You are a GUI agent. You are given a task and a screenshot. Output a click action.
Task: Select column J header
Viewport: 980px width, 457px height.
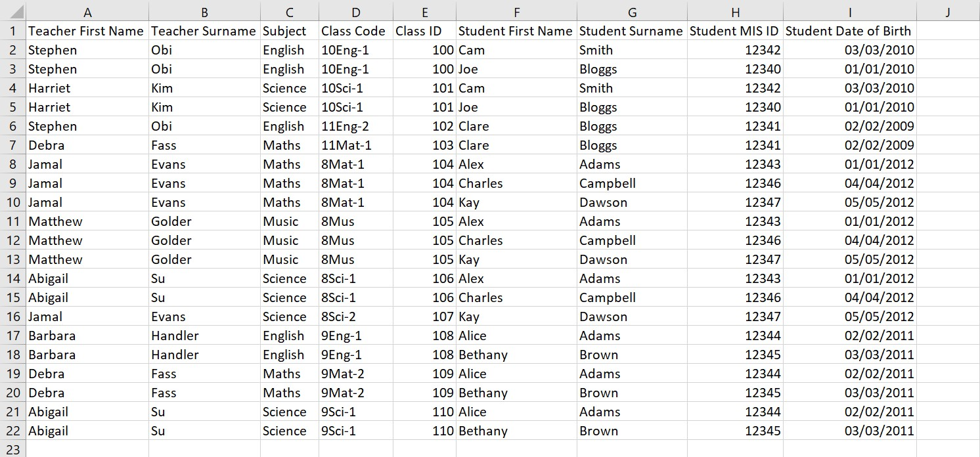point(948,12)
